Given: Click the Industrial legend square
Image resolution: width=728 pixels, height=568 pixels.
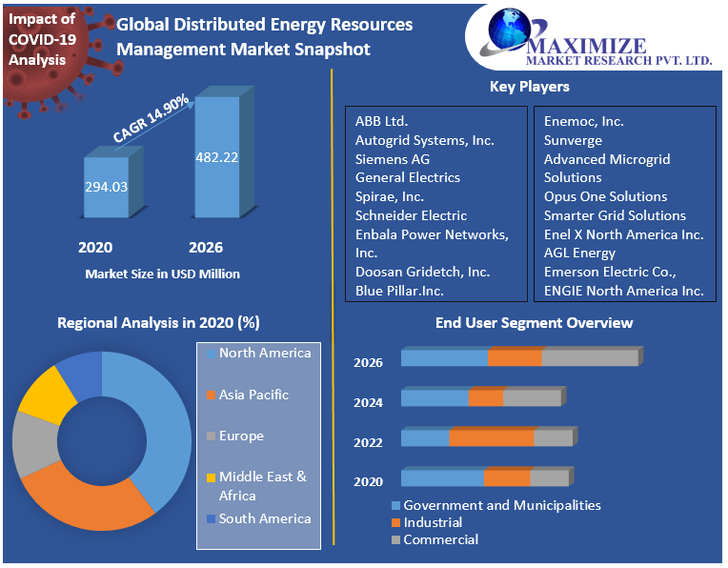Looking at the screenshot, I should pyautogui.click(x=395, y=523).
